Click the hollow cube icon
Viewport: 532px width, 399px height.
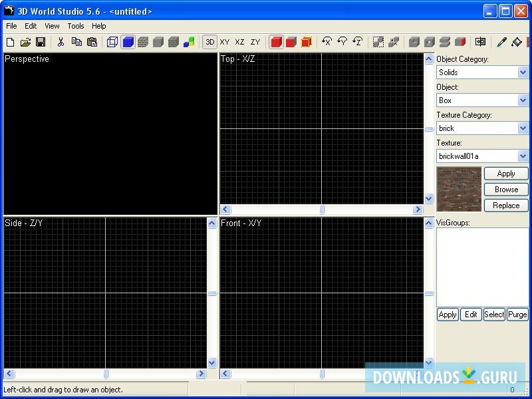pyautogui.click(x=430, y=42)
